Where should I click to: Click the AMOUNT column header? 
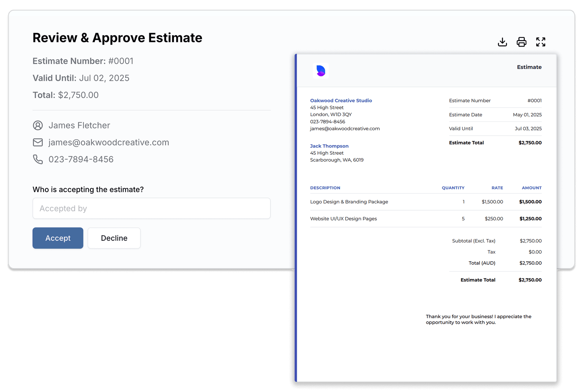(532, 188)
